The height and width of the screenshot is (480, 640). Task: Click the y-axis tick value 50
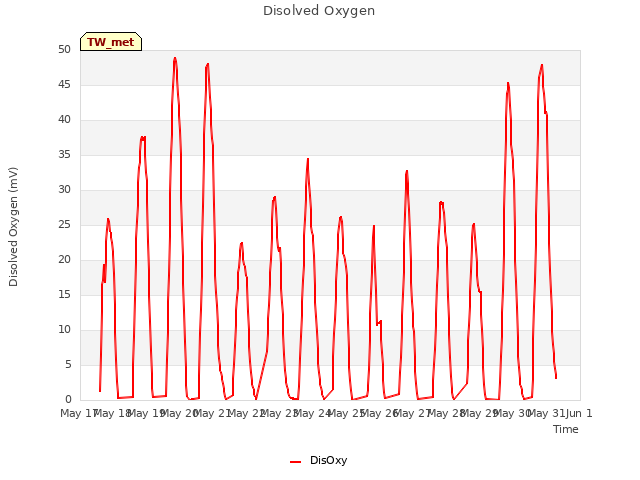coord(64,50)
